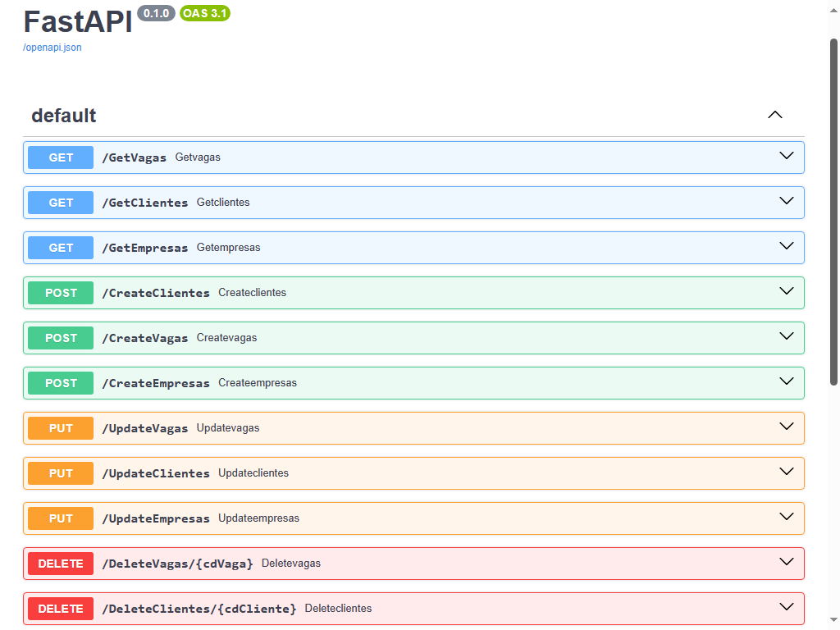Select the /GetEmpresas path text
The height and width of the screenshot is (630, 840).
[x=144, y=248]
